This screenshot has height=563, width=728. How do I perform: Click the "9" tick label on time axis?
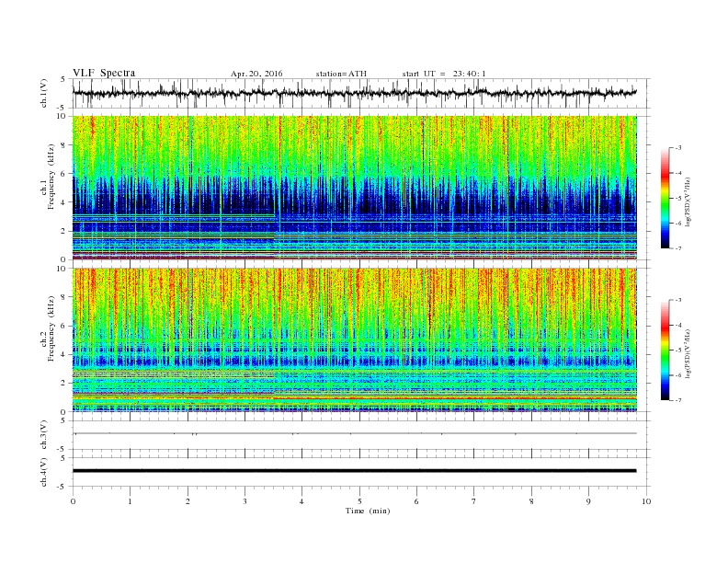pos(588,501)
